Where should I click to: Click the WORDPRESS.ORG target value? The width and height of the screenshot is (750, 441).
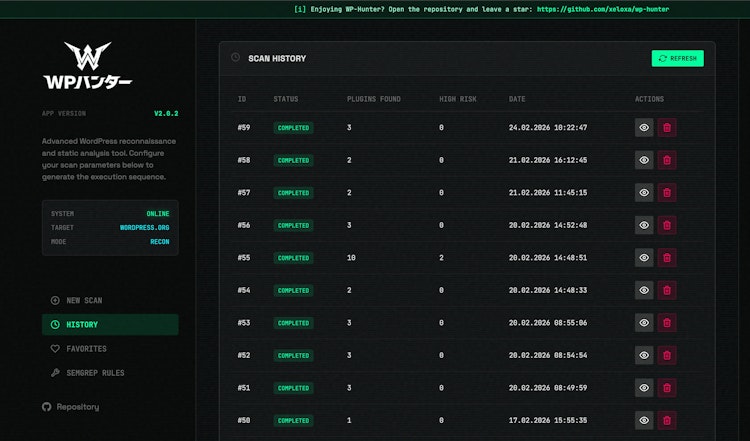pos(144,228)
